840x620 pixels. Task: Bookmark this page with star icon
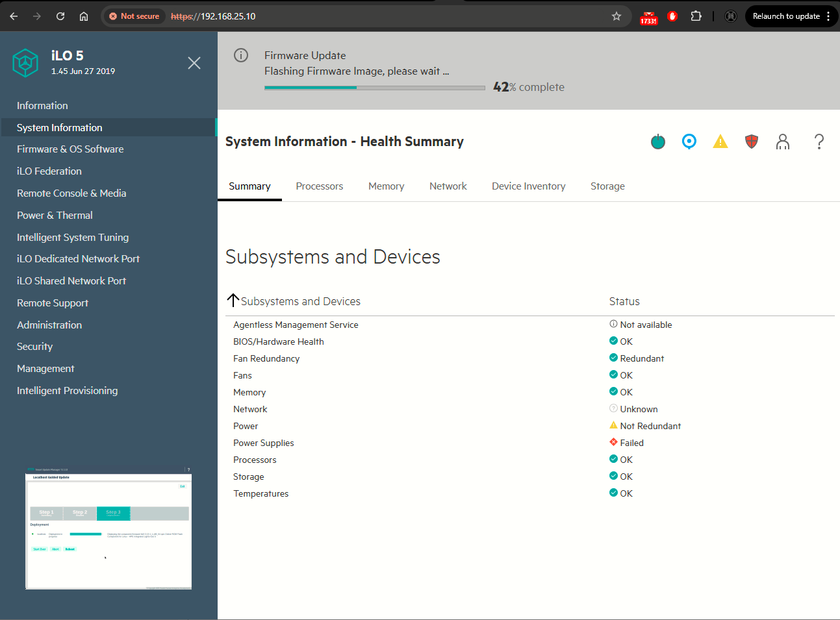(x=617, y=16)
